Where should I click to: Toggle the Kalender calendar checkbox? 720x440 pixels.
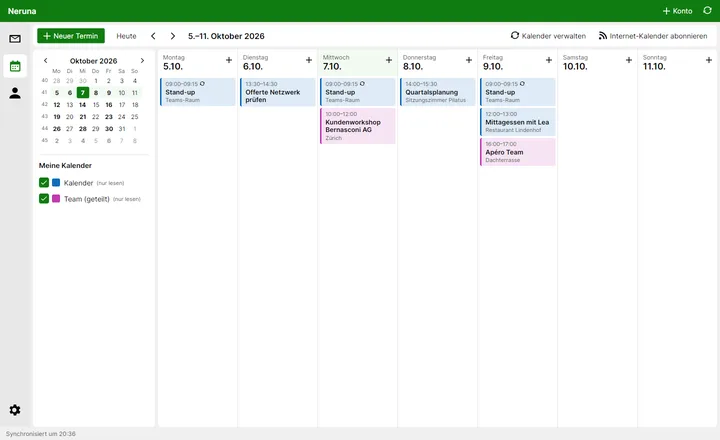coord(44,183)
